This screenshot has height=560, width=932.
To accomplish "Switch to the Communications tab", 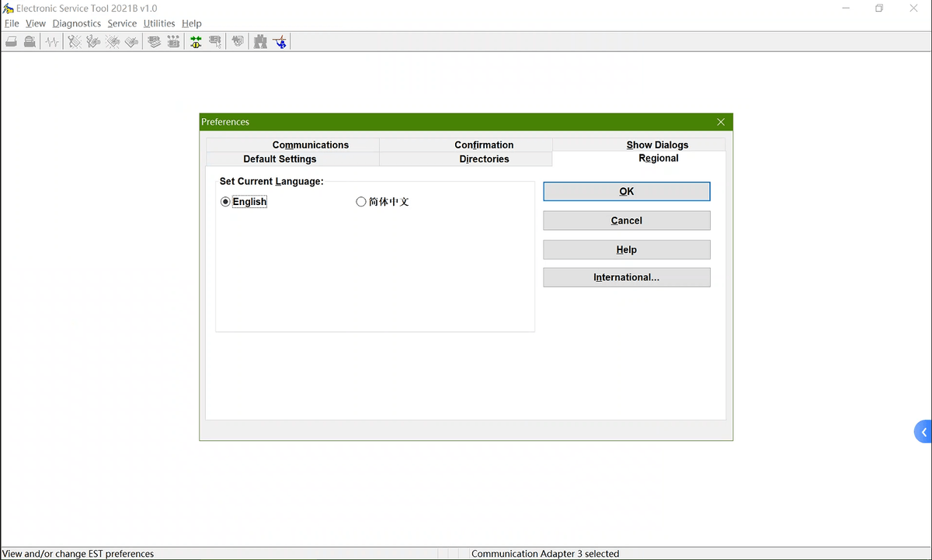I will 310,144.
